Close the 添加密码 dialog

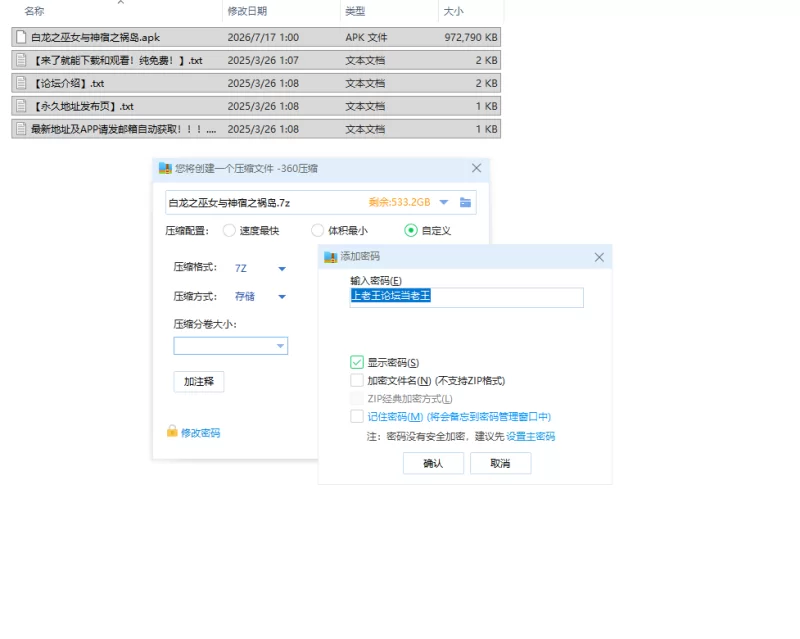[599, 257]
